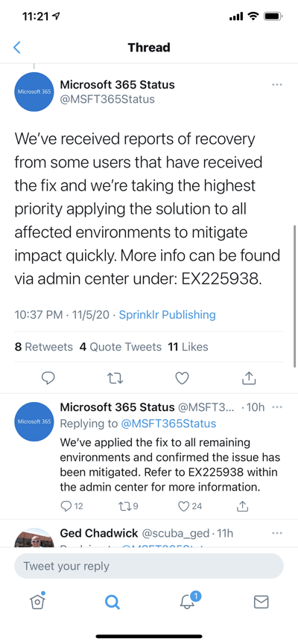Retweet the reply with 9 retweets
This screenshot has height=644, width=298.
pos(128,506)
